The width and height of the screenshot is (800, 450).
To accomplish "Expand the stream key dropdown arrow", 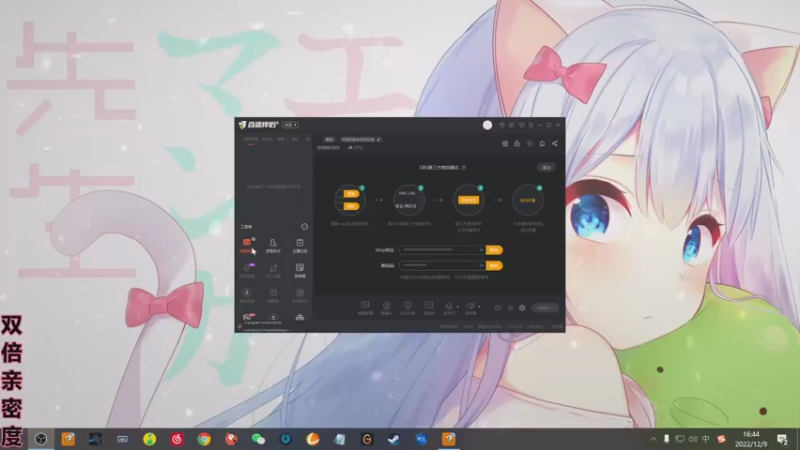I will click(x=481, y=266).
